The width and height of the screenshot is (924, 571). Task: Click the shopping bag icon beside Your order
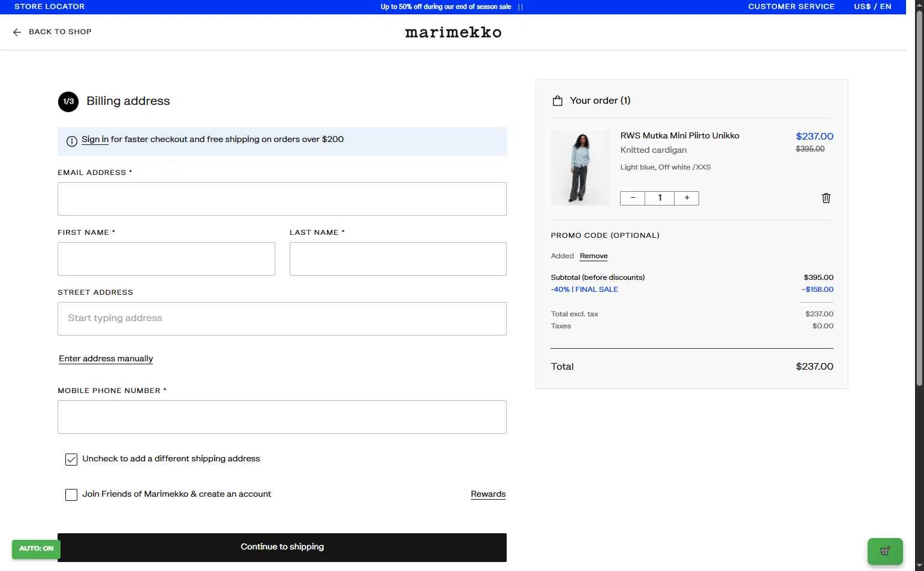[558, 101]
